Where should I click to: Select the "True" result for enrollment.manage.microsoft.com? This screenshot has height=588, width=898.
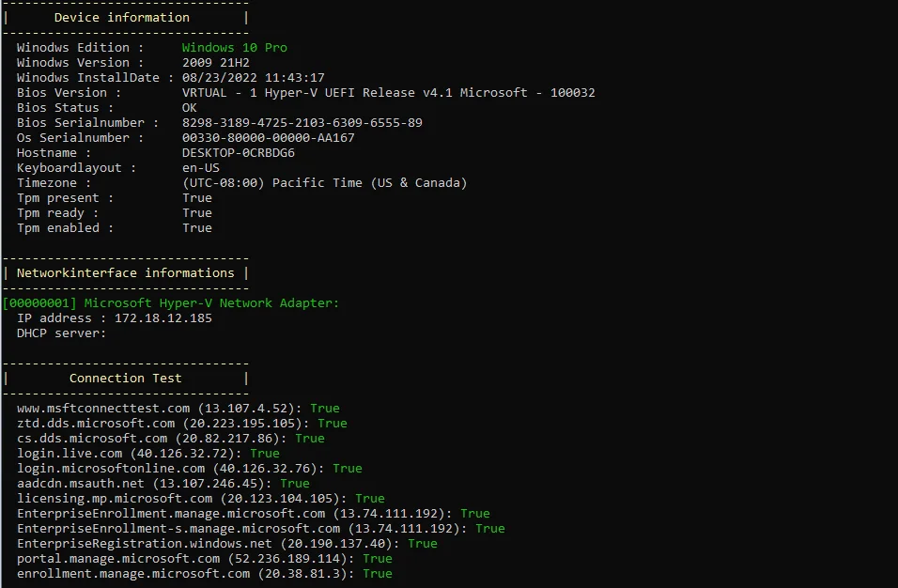point(378,574)
